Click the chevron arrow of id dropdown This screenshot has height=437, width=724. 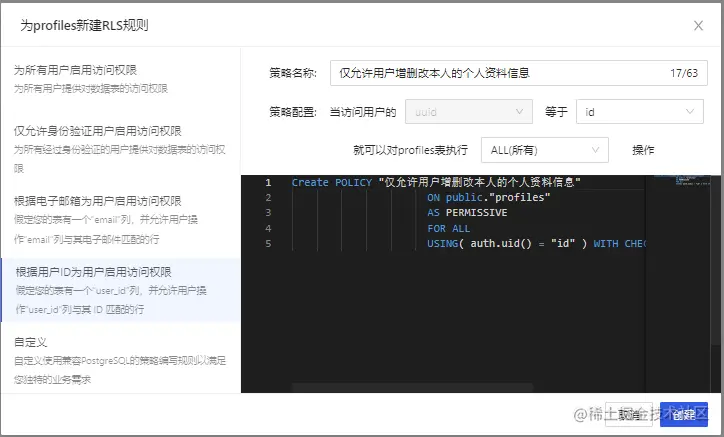pyautogui.click(x=689, y=111)
